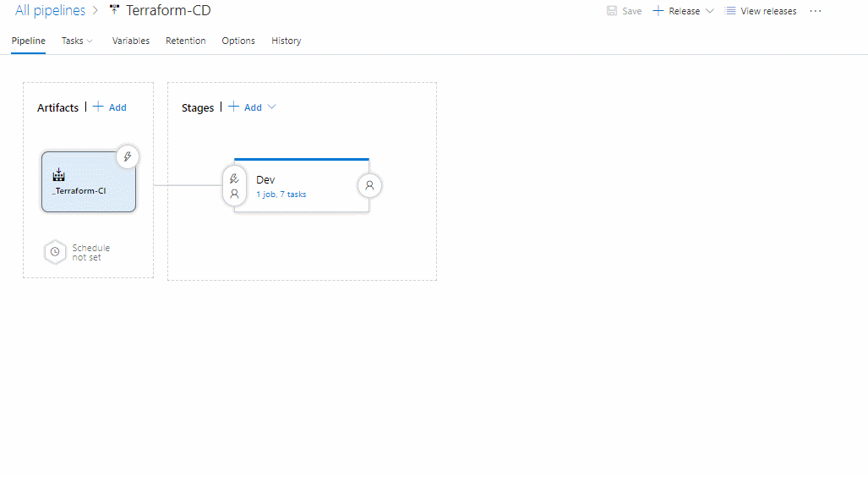Viewport: 868px width, 477px height.
Task: Select the Dev stage name
Action: pos(265,179)
